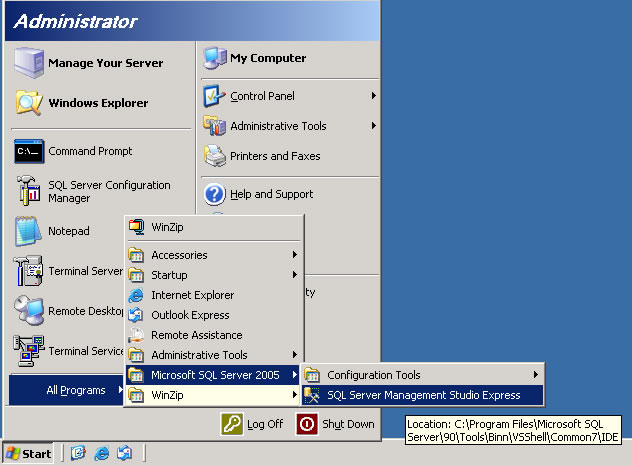Click the My Computer label
The height and width of the screenshot is (466, 632).
coord(268,58)
